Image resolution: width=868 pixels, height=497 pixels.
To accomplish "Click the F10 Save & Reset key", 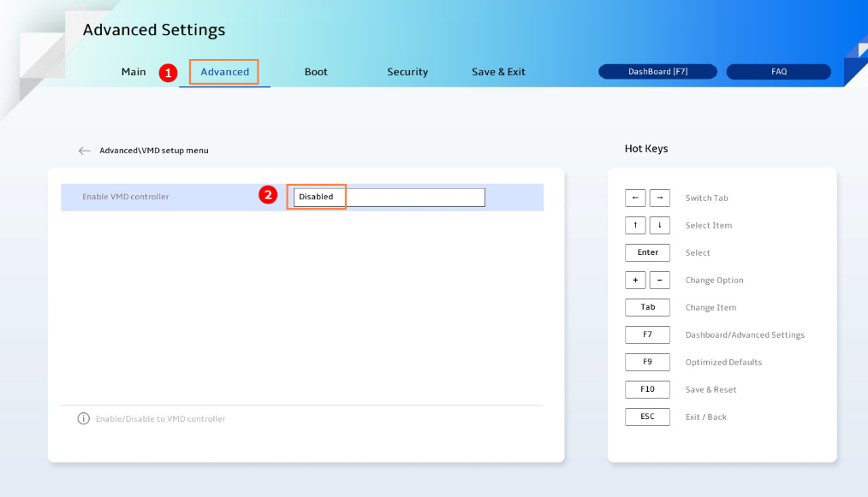I will [x=647, y=389].
